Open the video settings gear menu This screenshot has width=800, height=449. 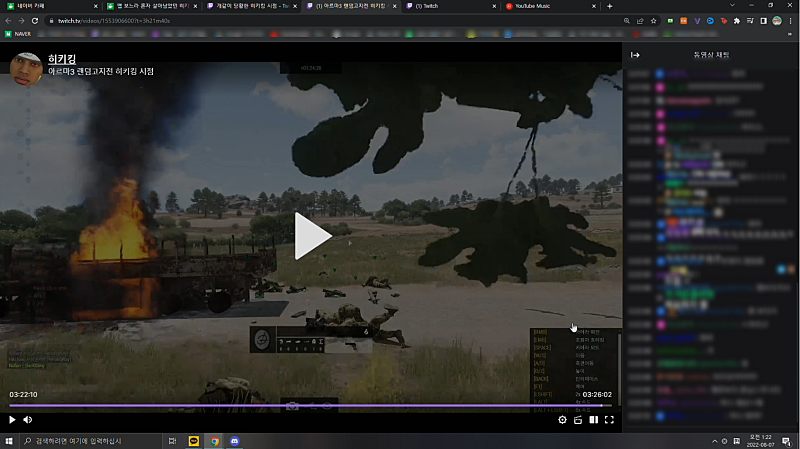[562, 420]
